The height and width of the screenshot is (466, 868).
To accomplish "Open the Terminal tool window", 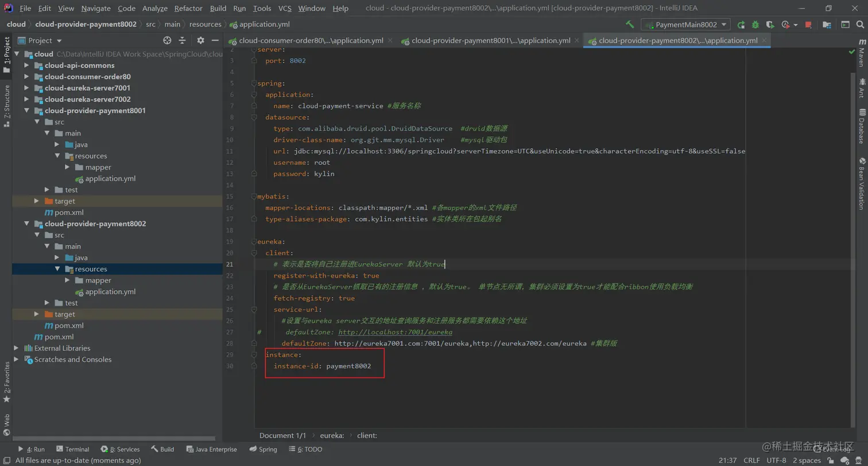I will click(x=72, y=449).
